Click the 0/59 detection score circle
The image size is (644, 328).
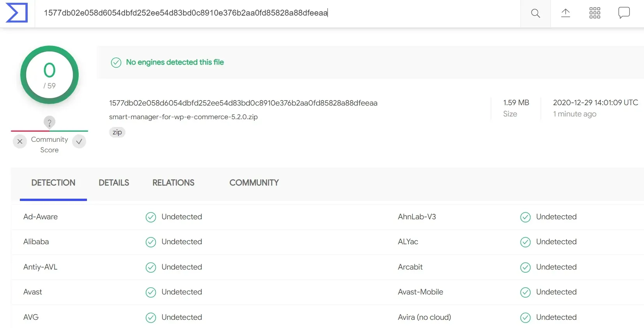[50, 75]
